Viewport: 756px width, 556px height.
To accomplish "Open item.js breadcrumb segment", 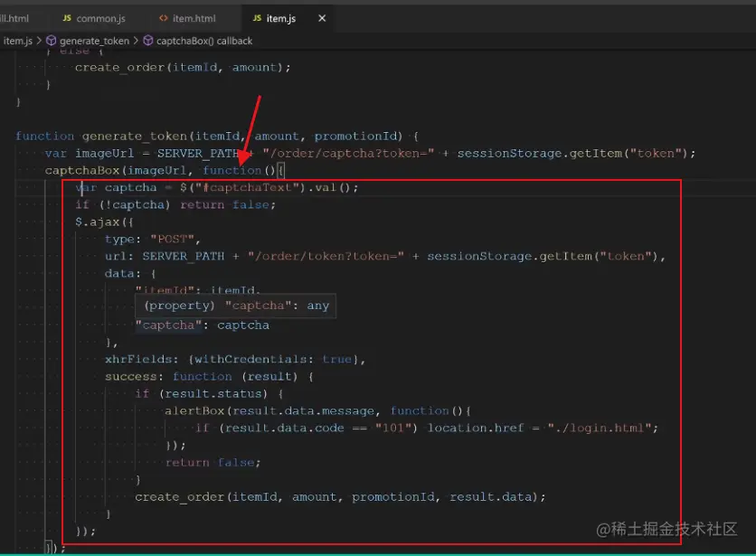I will click(x=17, y=41).
